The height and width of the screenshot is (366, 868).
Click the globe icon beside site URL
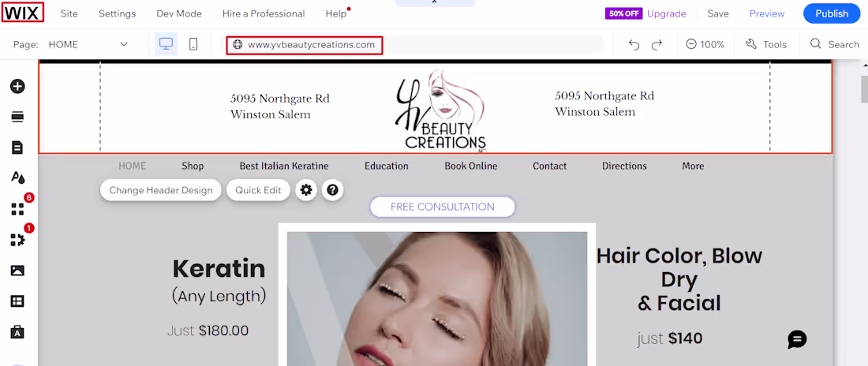pyautogui.click(x=238, y=45)
